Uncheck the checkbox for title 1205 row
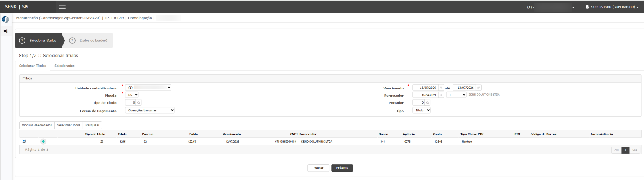This screenshot has height=180, width=644. click(x=24, y=141)
